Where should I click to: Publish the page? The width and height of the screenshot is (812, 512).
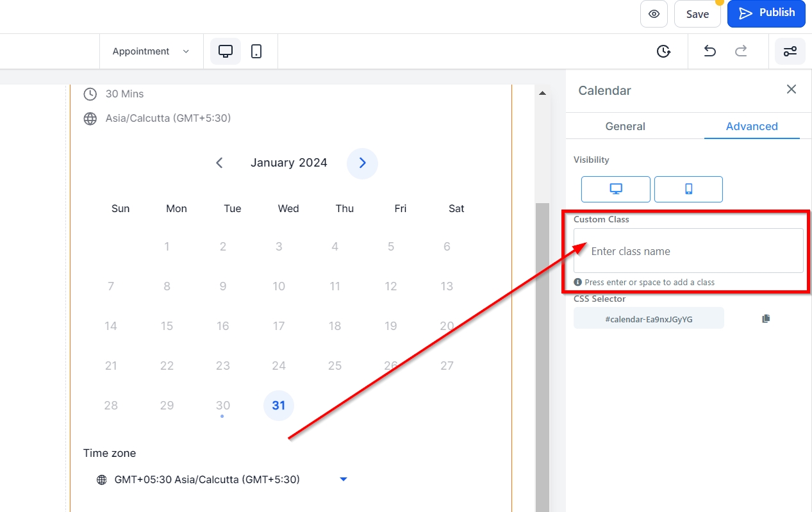766,13
